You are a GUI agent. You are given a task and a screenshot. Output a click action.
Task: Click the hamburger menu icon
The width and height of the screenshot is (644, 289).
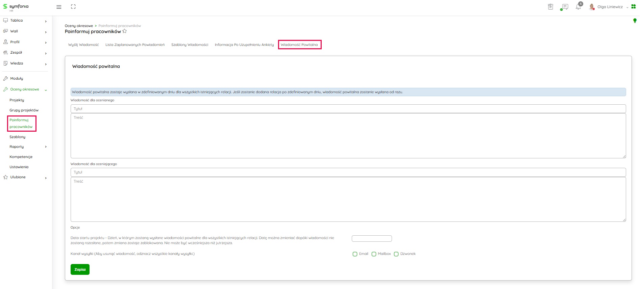click(x=59, y=7)
